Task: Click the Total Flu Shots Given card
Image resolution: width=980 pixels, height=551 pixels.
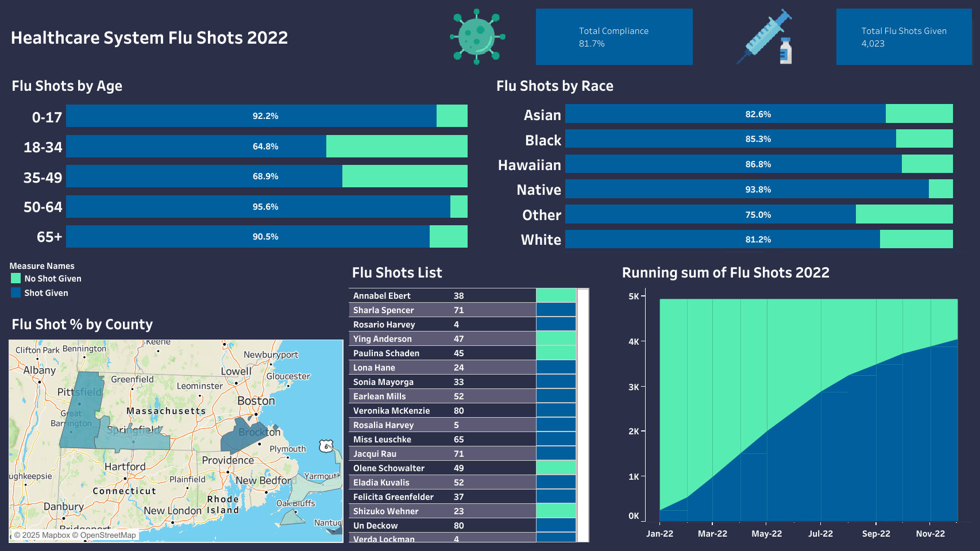Action: tap(904, 37)
